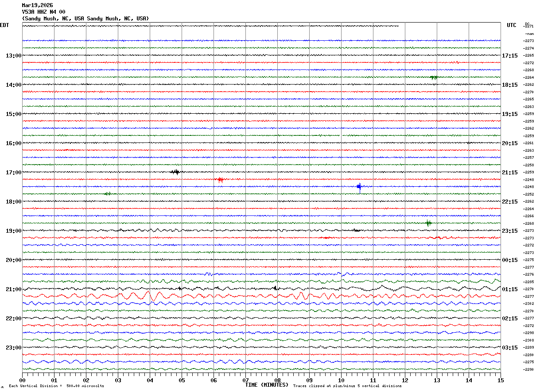This screenshot has height=392, width=536.
Task: Click the DC offset value -2298
Action: [529, 333]
